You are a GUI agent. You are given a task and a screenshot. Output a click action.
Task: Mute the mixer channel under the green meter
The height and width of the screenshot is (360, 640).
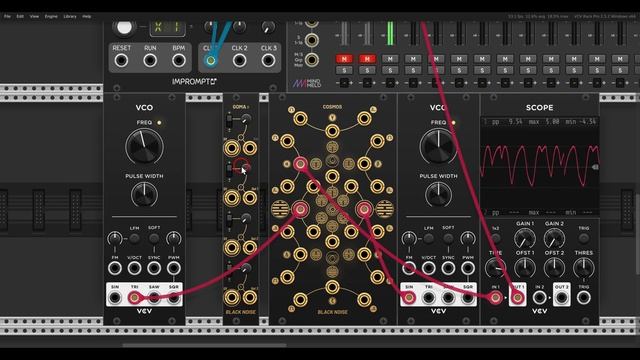point(390,59)
